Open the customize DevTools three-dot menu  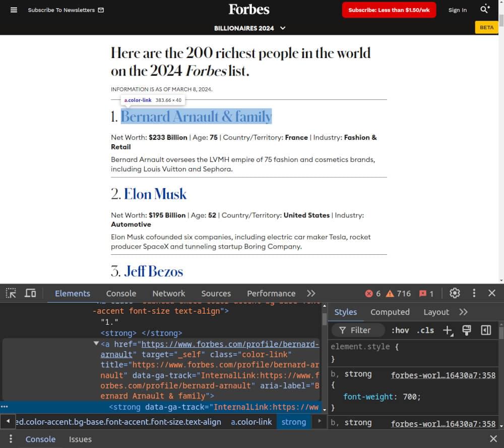[x=473, y=293]
